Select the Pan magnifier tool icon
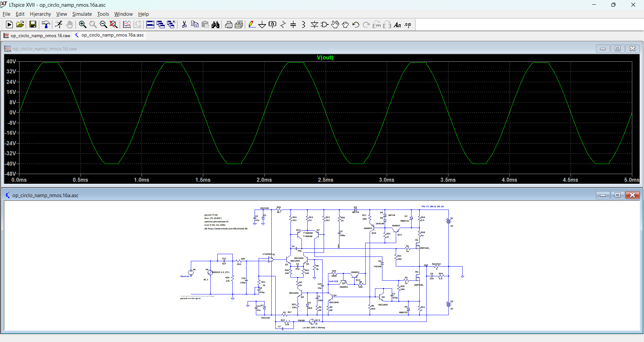The height and width of the screenshot is (342, 644). (93, 24)
